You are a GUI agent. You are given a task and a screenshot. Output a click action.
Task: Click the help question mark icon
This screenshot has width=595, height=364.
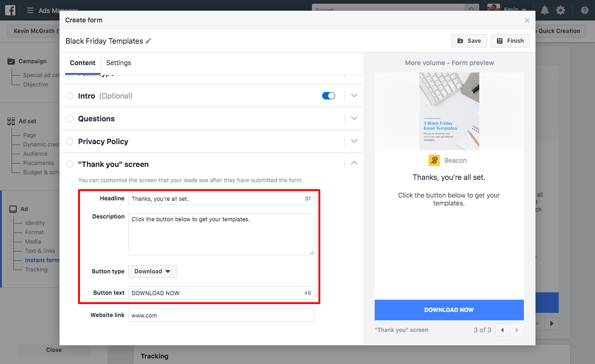point(584,10)
